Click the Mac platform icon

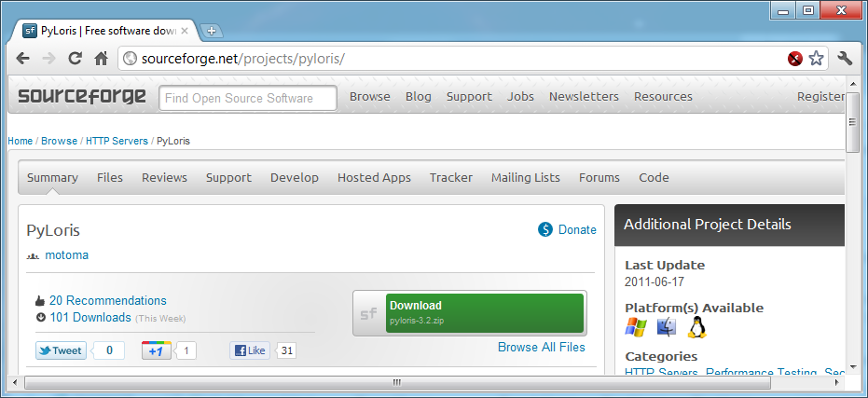[x=667, y=327]
